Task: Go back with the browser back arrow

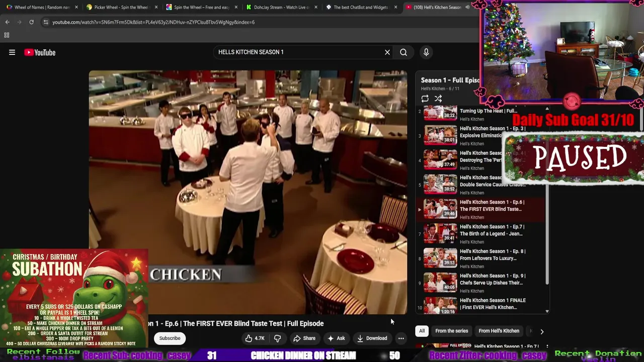Action: point(7,22)
